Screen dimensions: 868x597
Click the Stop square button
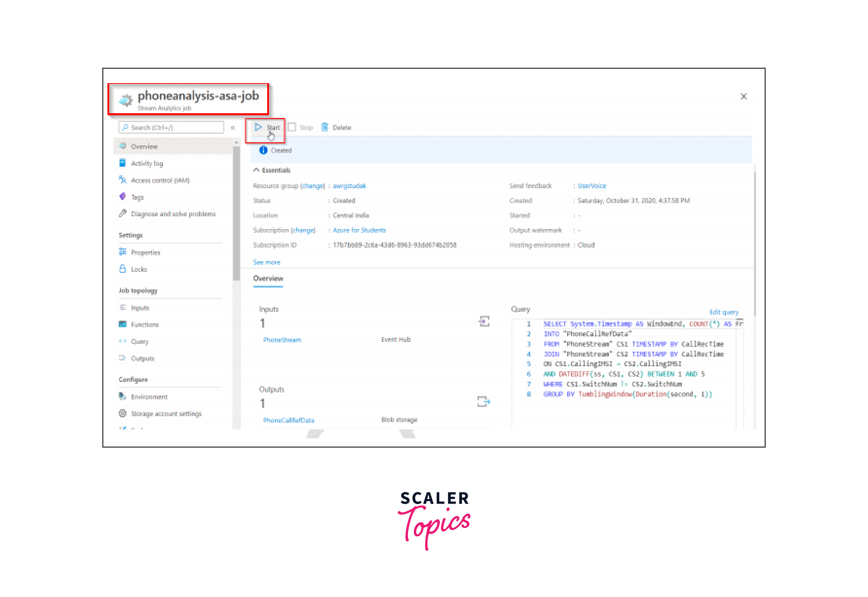tap(292, 127)
